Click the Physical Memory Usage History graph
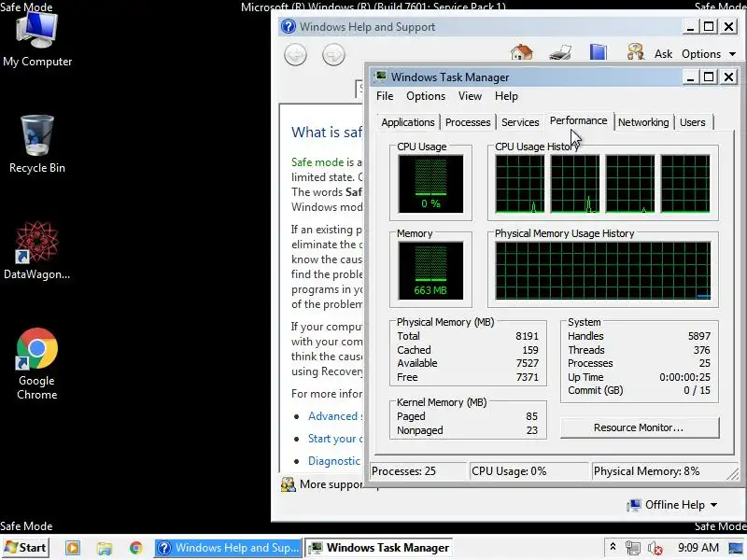Viewport: 747px width, 560px height. (602, 271)
